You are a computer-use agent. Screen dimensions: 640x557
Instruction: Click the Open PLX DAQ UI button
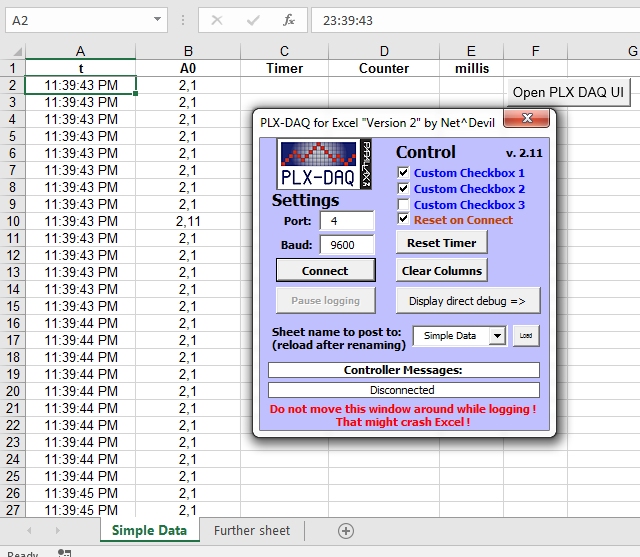point(568,92)
